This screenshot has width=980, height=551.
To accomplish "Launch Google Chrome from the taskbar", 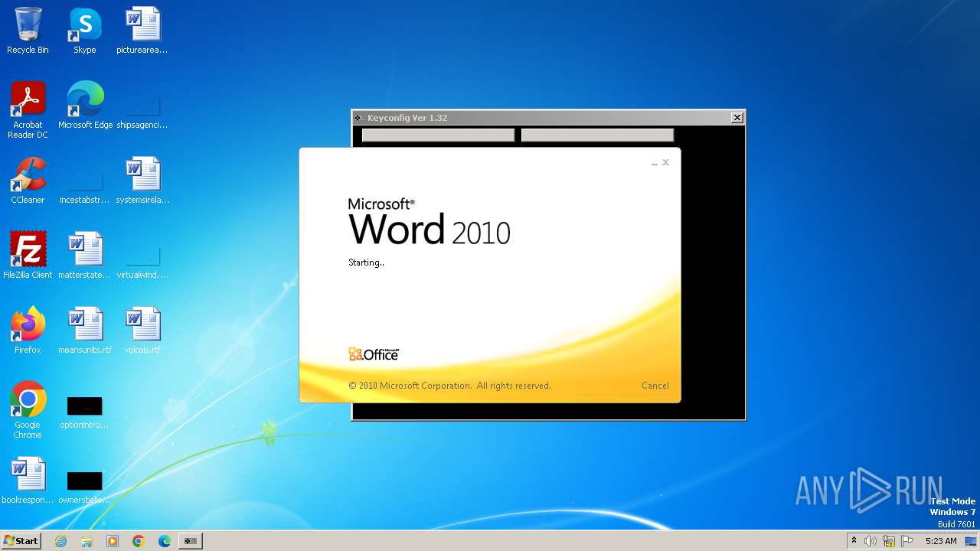I will coord(138,541).
